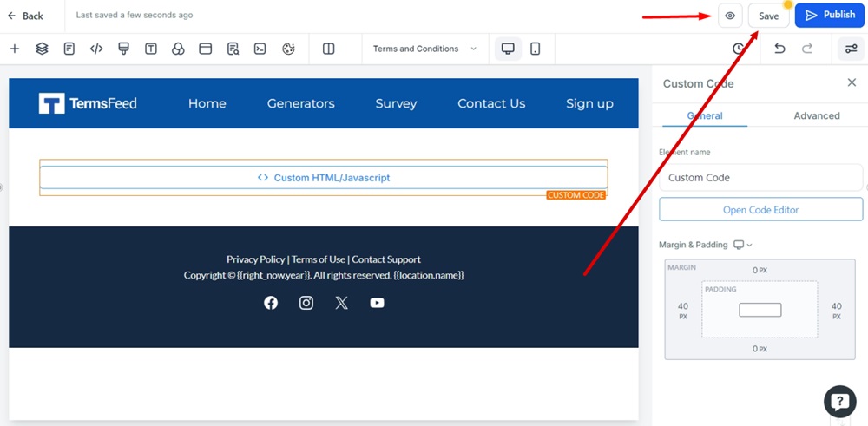868x426 pixels.
Task: Click the YouTube footer icon
Action: point(377,303)
